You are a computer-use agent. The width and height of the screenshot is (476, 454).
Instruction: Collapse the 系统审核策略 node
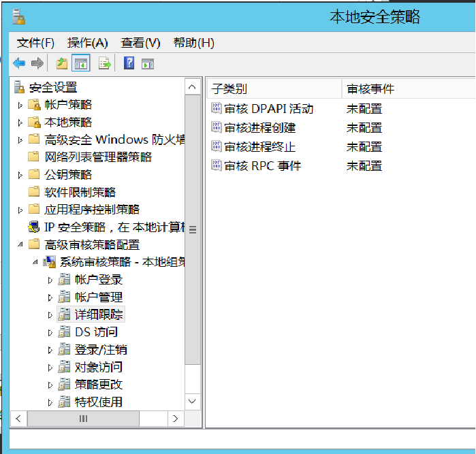click(35, 262)
